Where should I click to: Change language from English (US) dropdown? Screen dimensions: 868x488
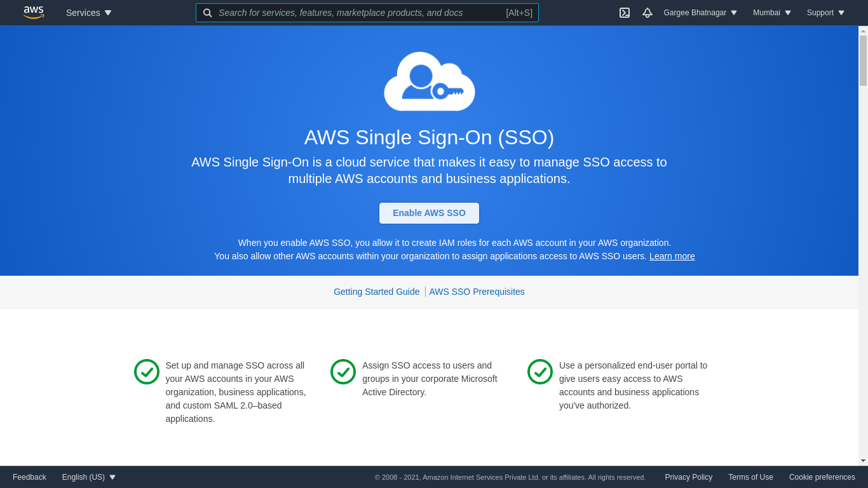[x=89, y=477]
